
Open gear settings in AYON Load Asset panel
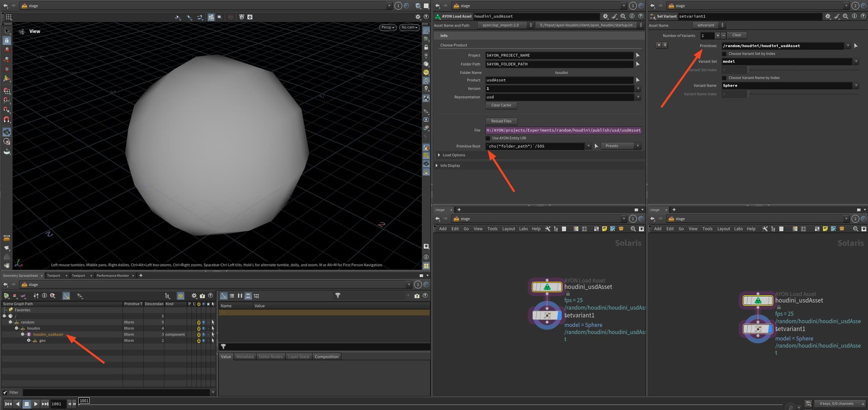pyautogui.click(x=605, y=16)
